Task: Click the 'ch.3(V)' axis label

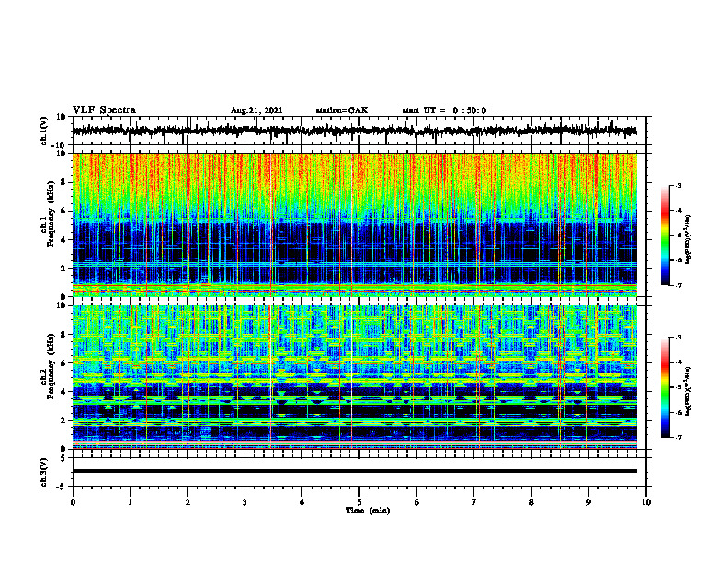Action: pos(44,472)
